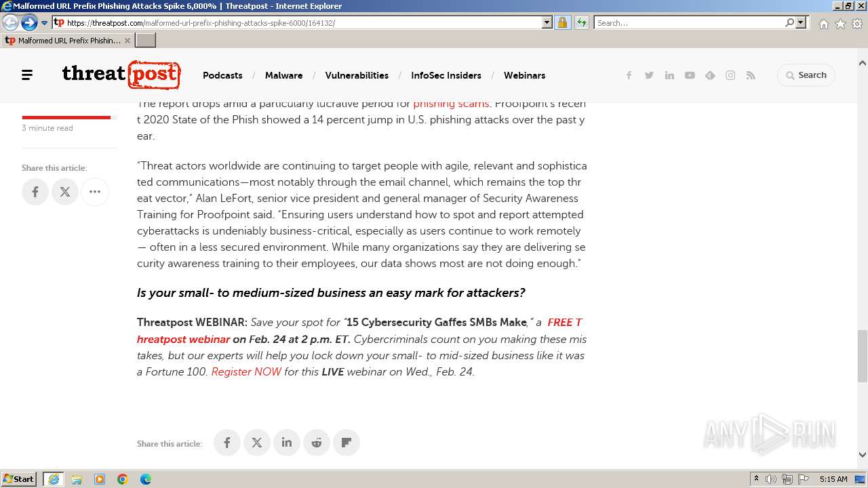Viewport: 868px width, 488px height.
Task: Refresh the page via address bar icon
Action: click(x=582, y=22)
